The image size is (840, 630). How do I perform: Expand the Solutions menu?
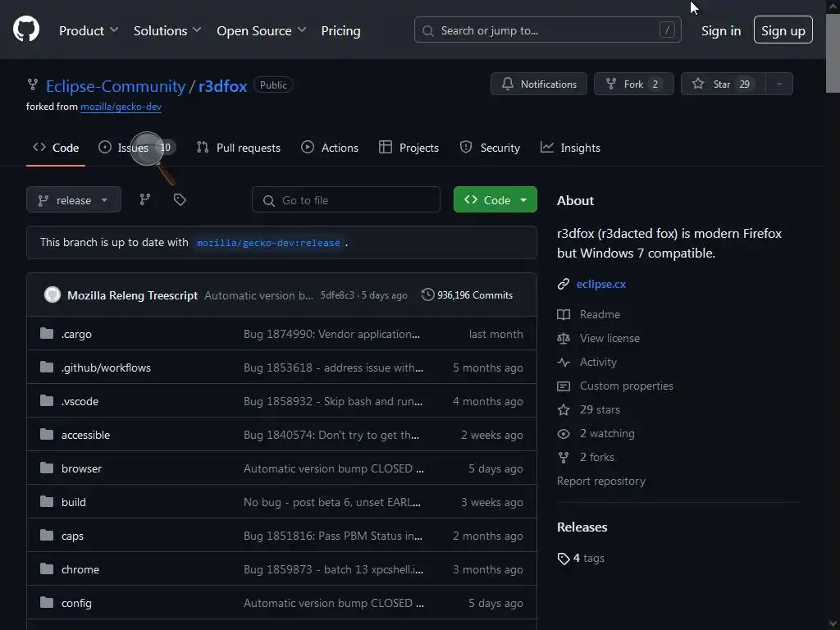(x=167, y=30)
